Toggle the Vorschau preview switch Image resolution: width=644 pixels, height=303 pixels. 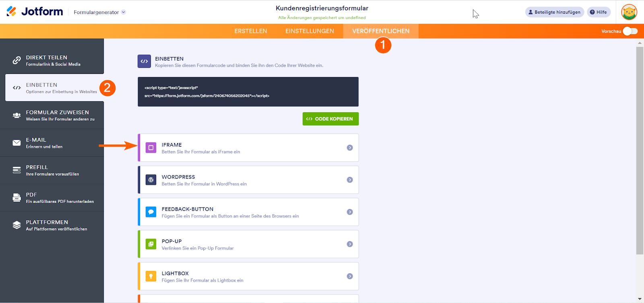tap(630, 31)
